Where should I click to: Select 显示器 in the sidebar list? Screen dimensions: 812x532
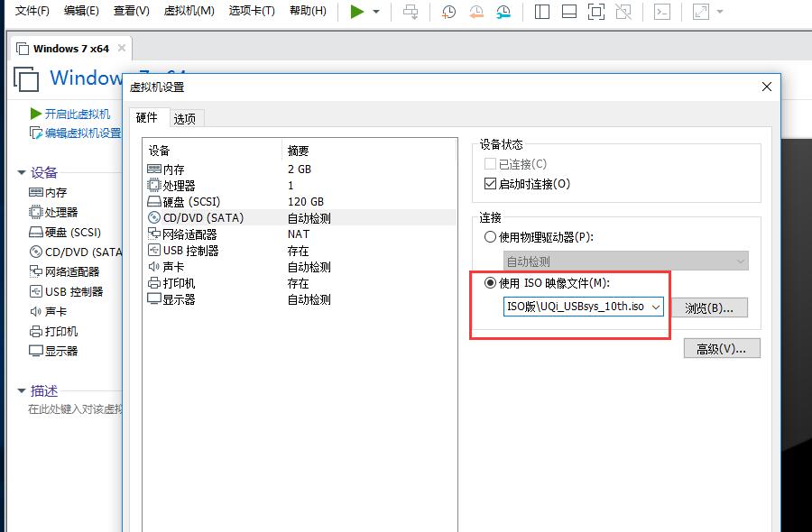pyautogui.click(x=53, y=351)
